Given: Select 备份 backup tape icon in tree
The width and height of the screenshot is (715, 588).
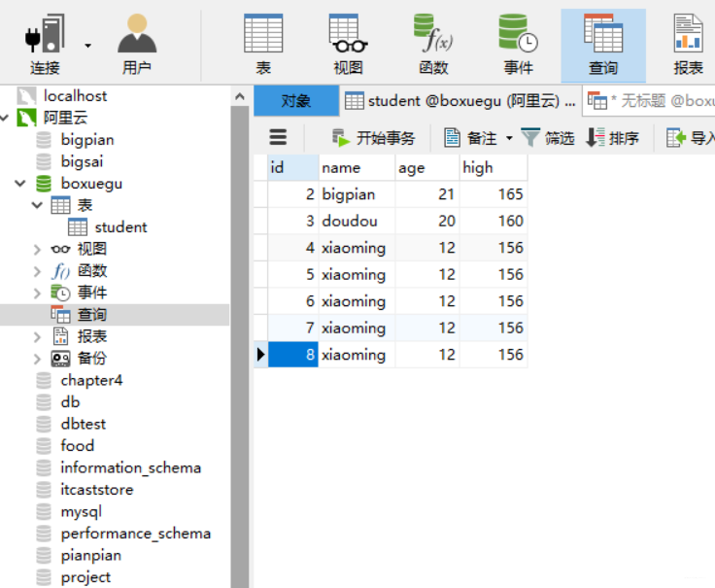Looking at the screenshot, I should click(x=60, y=359).
